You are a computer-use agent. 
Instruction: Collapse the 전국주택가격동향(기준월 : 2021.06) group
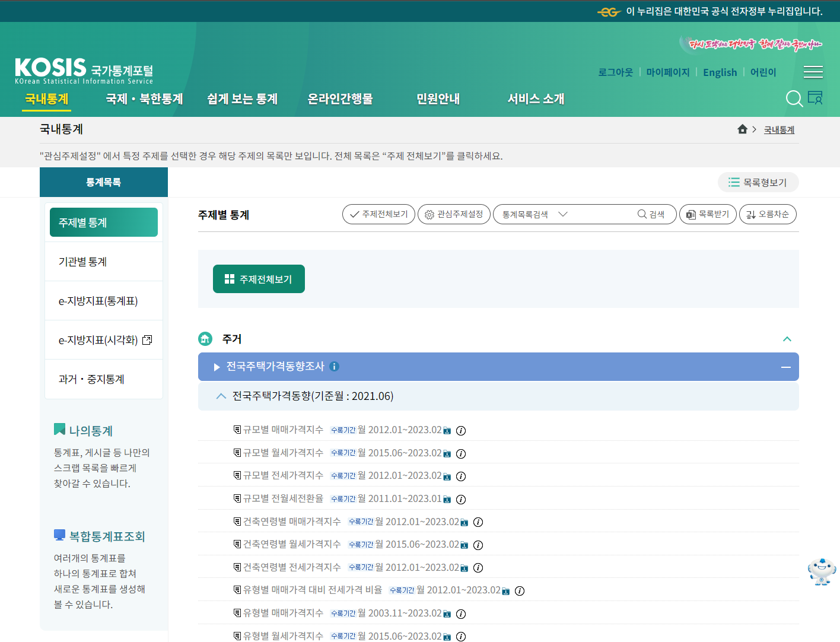click(x=221, y=396)
